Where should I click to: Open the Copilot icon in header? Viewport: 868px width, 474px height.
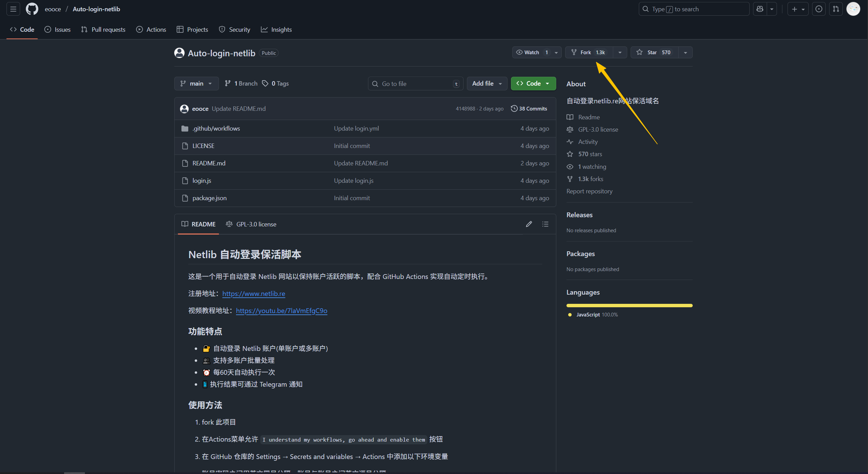coord(760,9)
